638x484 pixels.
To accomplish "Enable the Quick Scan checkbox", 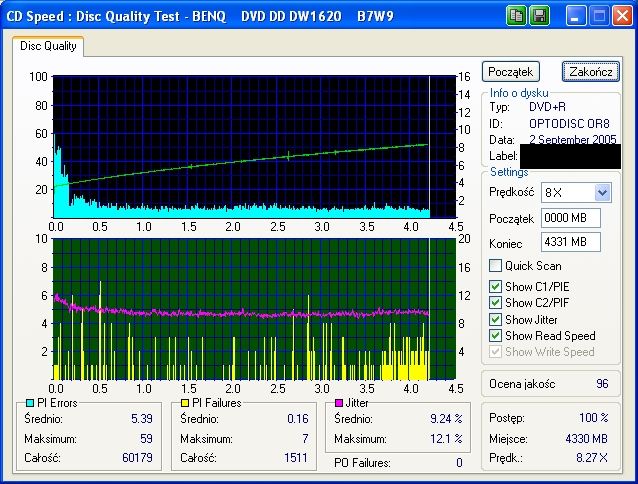I will (x=495, y=266).
